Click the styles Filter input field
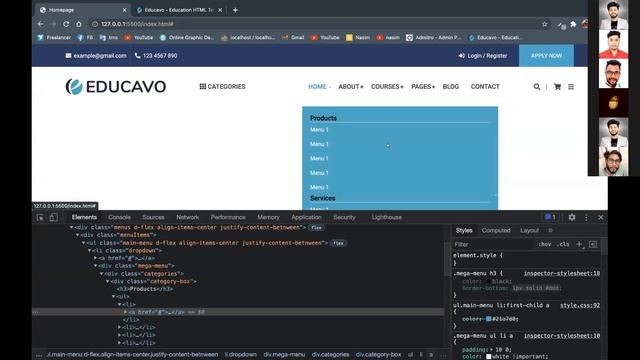This screenshot has height=360, width=640. (x=492, y=244)
